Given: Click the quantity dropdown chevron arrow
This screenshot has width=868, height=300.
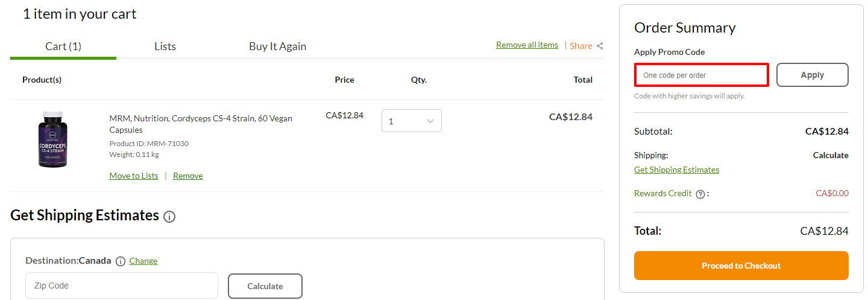Looking at the screenshot, I should coord(430,121).
